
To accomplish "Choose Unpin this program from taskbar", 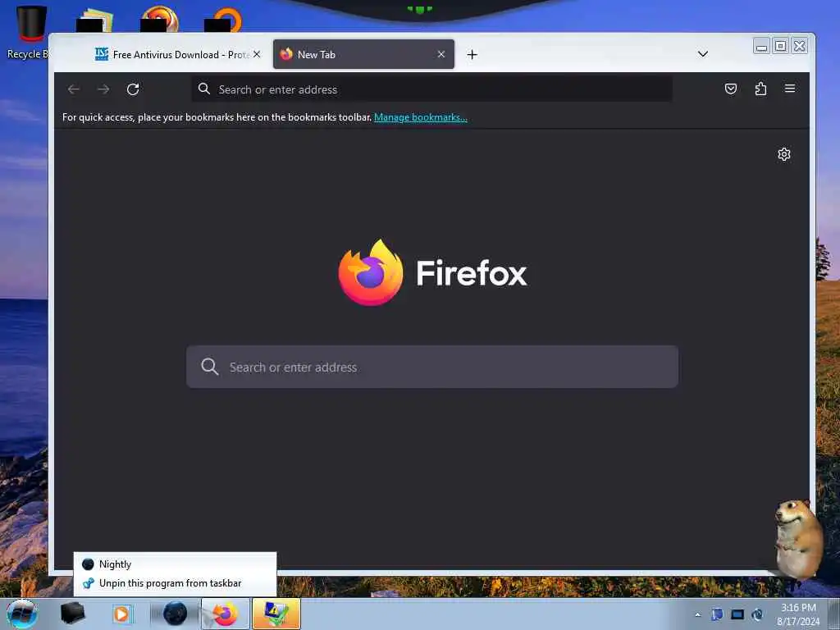I will (176, 583).
